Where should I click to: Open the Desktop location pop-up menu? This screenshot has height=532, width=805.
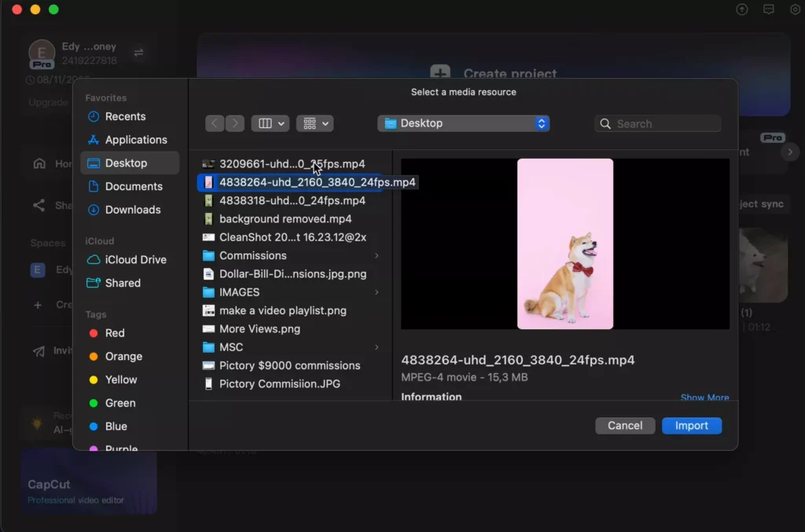coord(464,123)
